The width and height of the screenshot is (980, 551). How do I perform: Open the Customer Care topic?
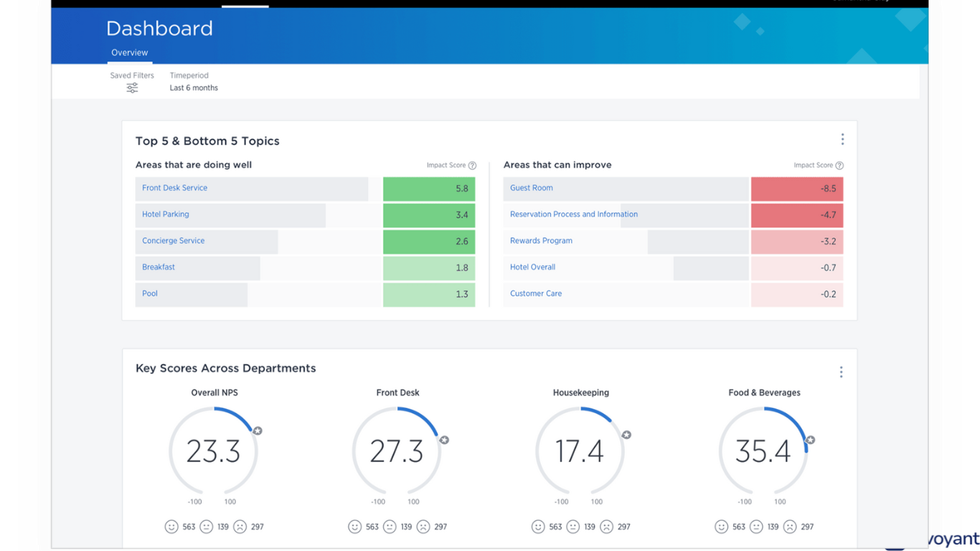pos(536,293)
